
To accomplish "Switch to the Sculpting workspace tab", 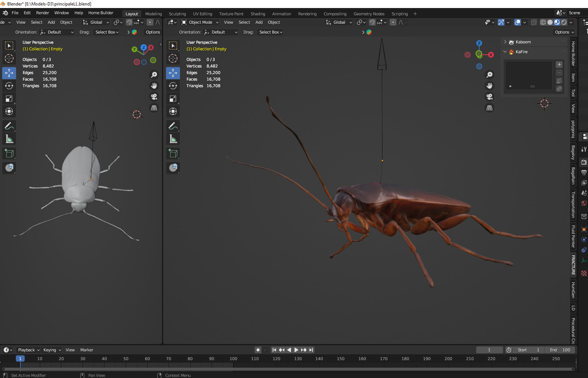I will tap(177, 14).
